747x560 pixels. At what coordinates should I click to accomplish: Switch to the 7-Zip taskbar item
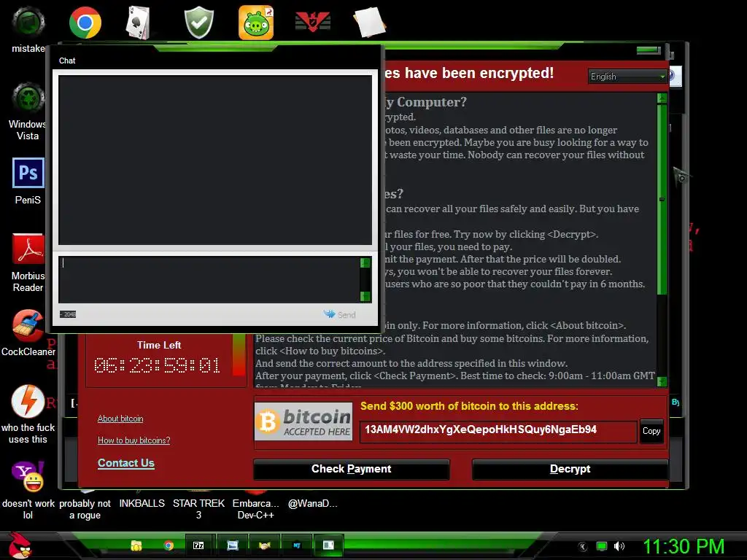198,545
